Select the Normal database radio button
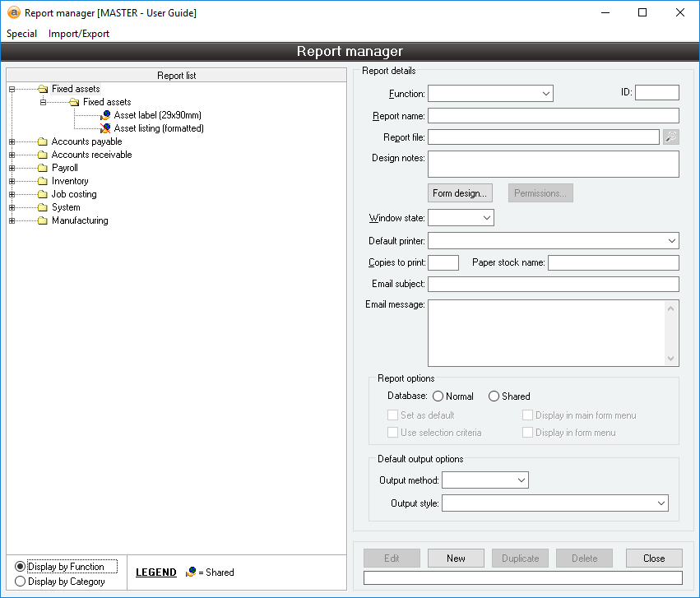The height and width of the screenshot is (598, 700). 438,396
